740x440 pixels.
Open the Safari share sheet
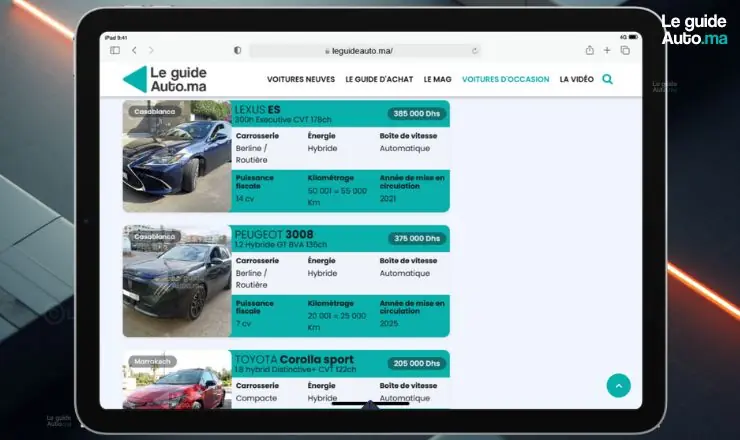click(x=589, y=50)
